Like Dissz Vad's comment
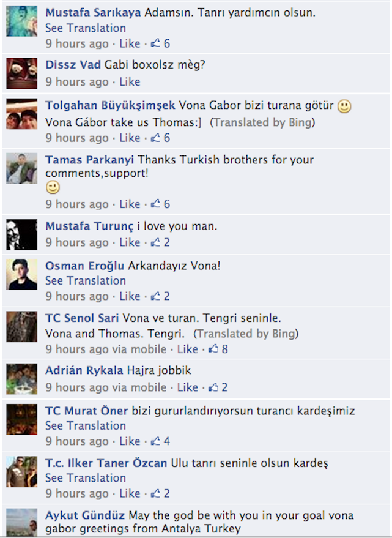Viewport: 392px width, 538px height. tap(130, 81)
